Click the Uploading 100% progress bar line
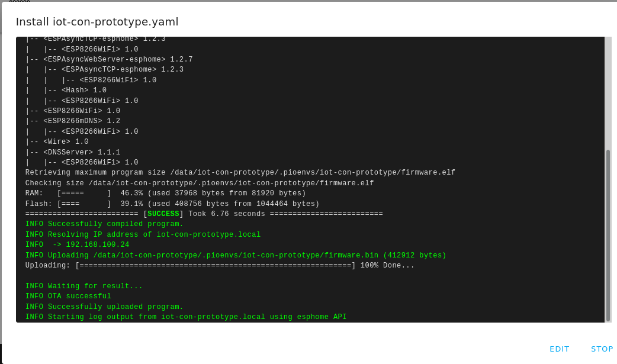617x364 pixels. pyautogui.click(x=220, y=265)
